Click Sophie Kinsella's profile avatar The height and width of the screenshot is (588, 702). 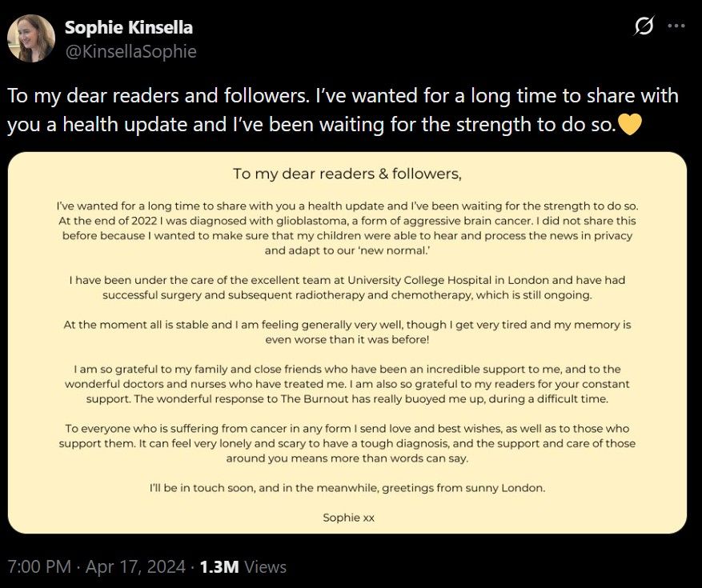tap(29, 36)
